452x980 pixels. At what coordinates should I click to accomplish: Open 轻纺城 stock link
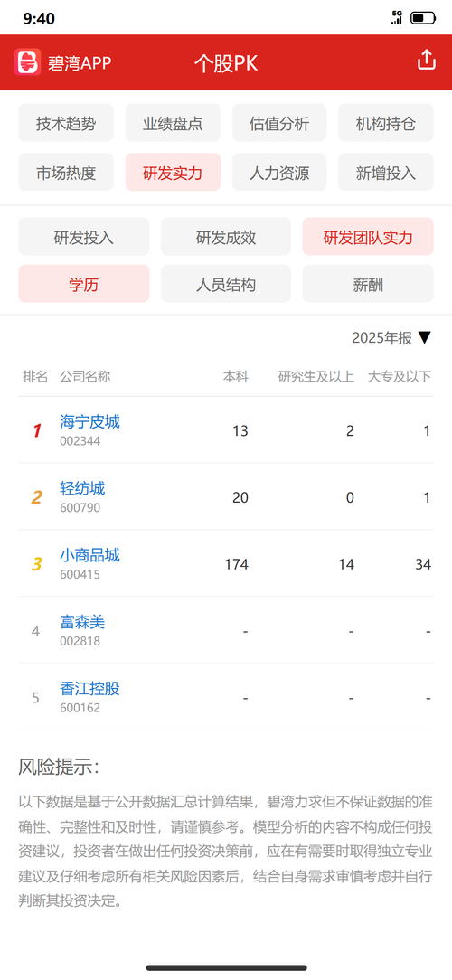[82, 488]
